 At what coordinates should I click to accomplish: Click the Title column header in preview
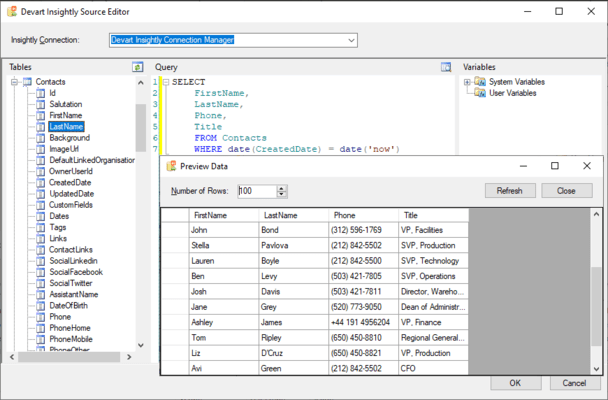[x=434, y=216]
